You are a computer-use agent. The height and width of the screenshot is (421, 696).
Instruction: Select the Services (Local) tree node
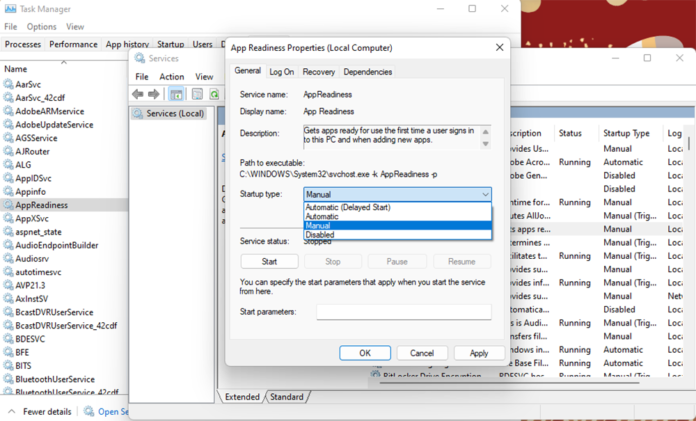pyautogui.click(x=174, y=114)
